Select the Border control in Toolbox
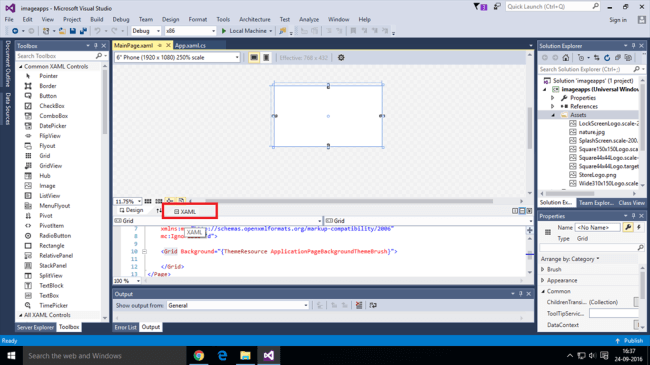The image size is (650, 365). (48, 86)
